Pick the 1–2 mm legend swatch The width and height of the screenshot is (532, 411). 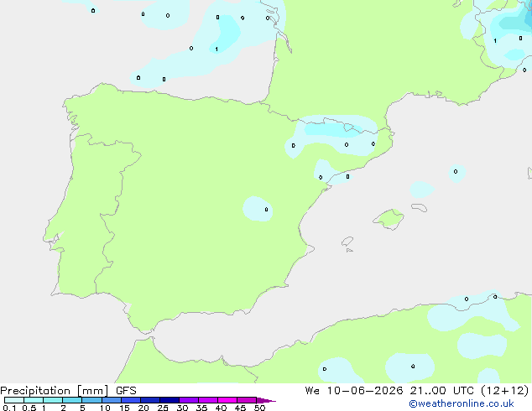pyautogui.click(x=53, y=400)
